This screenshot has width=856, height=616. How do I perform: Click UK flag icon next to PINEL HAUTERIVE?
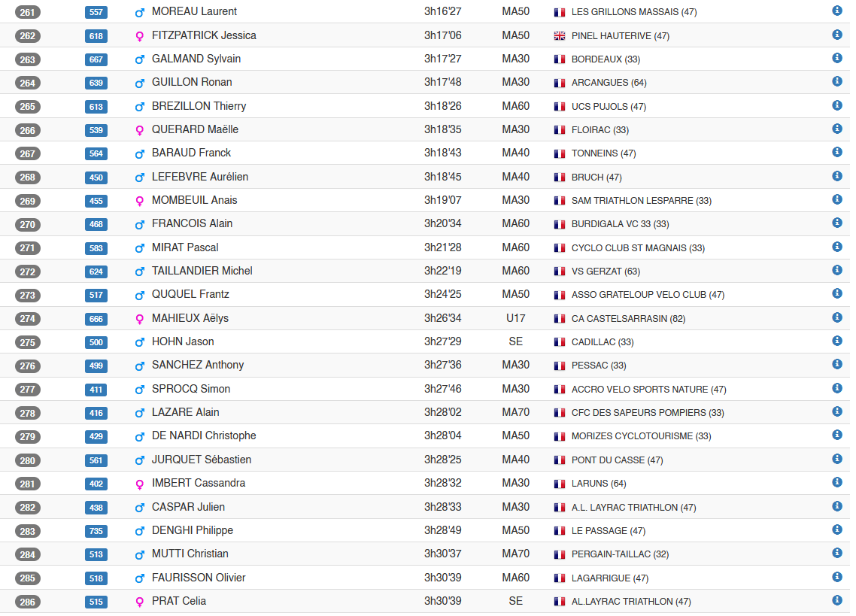[559, 36]
